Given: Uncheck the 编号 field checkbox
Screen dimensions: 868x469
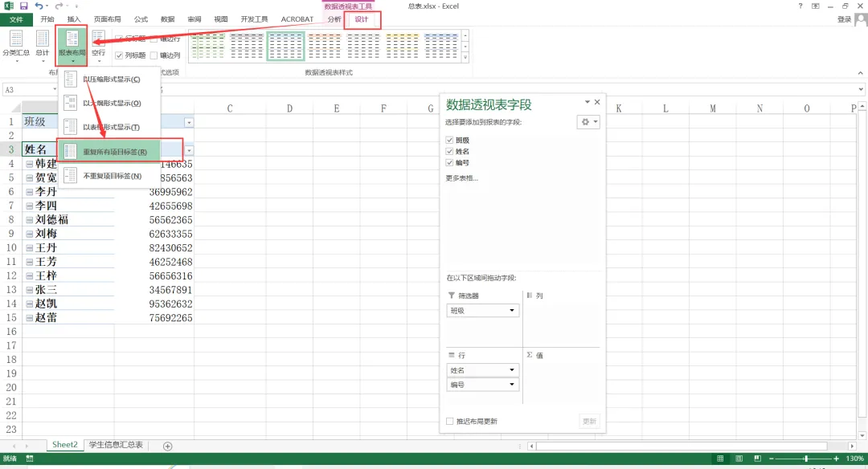Looking at the screenshot, I should (x=449, y=162).
